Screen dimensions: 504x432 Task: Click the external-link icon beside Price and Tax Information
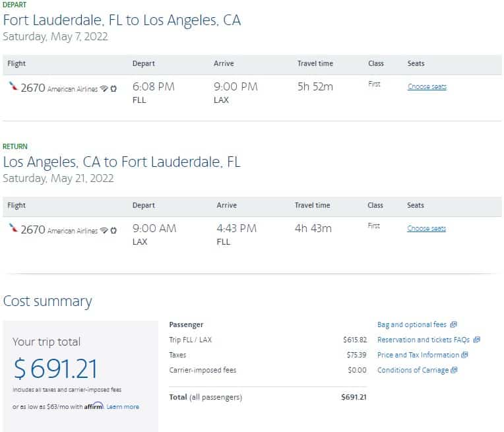click(x=465, y=355)
